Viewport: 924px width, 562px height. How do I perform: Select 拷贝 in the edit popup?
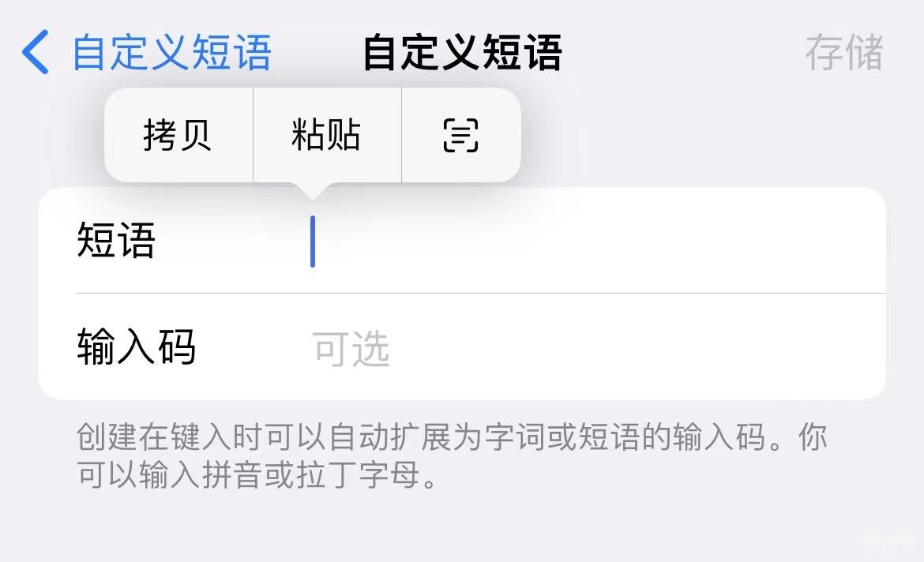(x=178, y=135)
